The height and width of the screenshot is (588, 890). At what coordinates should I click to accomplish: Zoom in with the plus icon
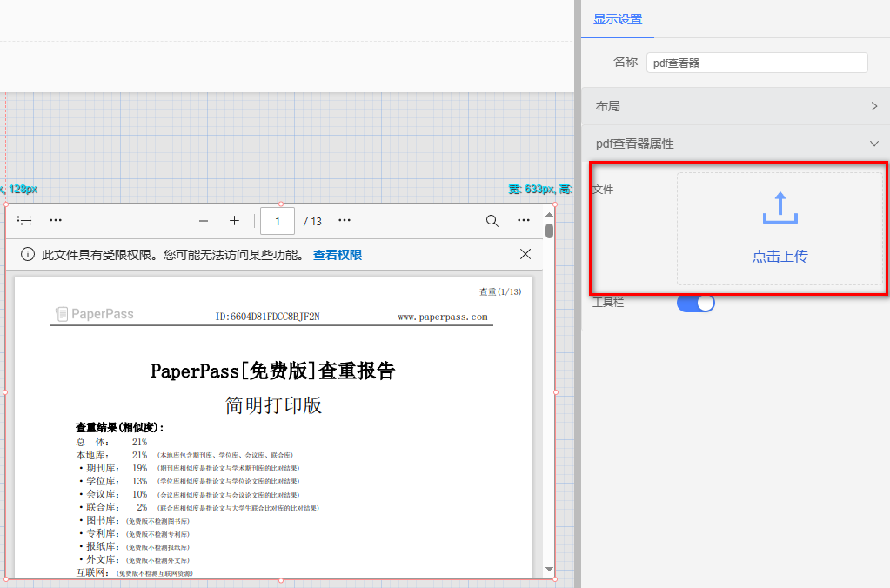point(234,221)
